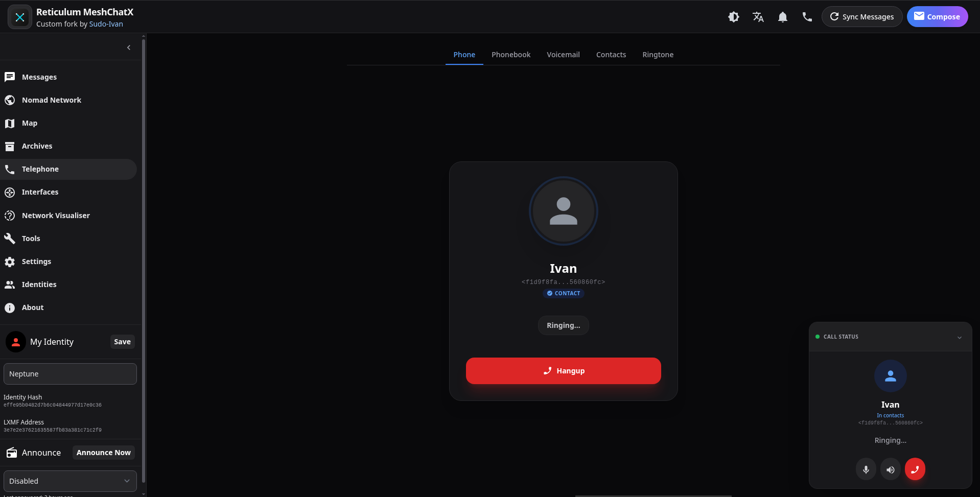
Task: Collapse the Call Status panel
Action: click(x=959, y=337)
